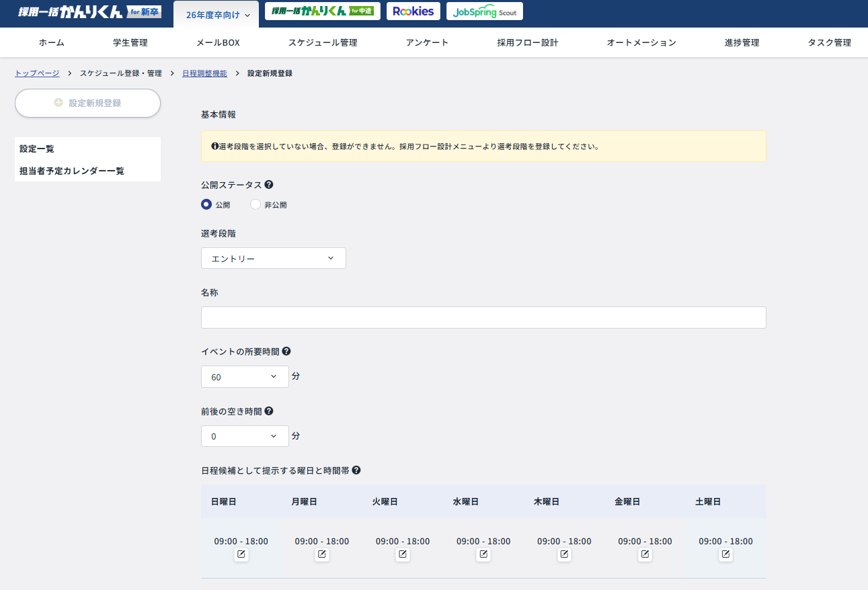
Task: Open the buffer time dropdown showing 0
Action: 245,436
